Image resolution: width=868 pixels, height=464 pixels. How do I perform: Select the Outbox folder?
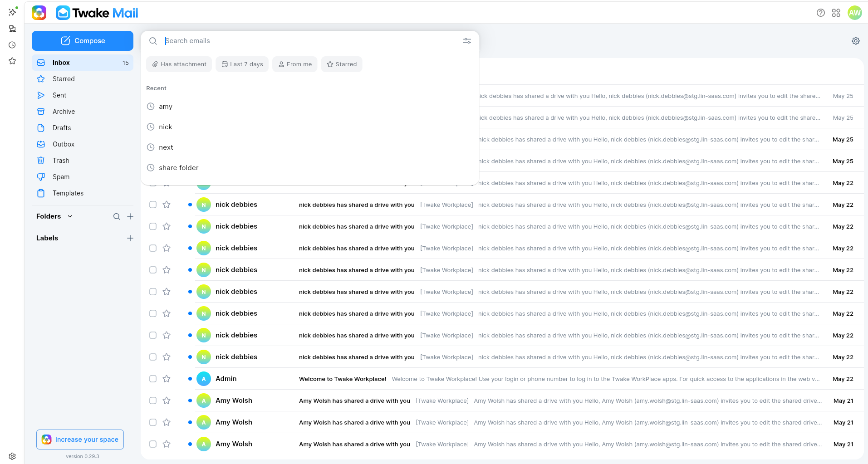click(x=83, y=144)
